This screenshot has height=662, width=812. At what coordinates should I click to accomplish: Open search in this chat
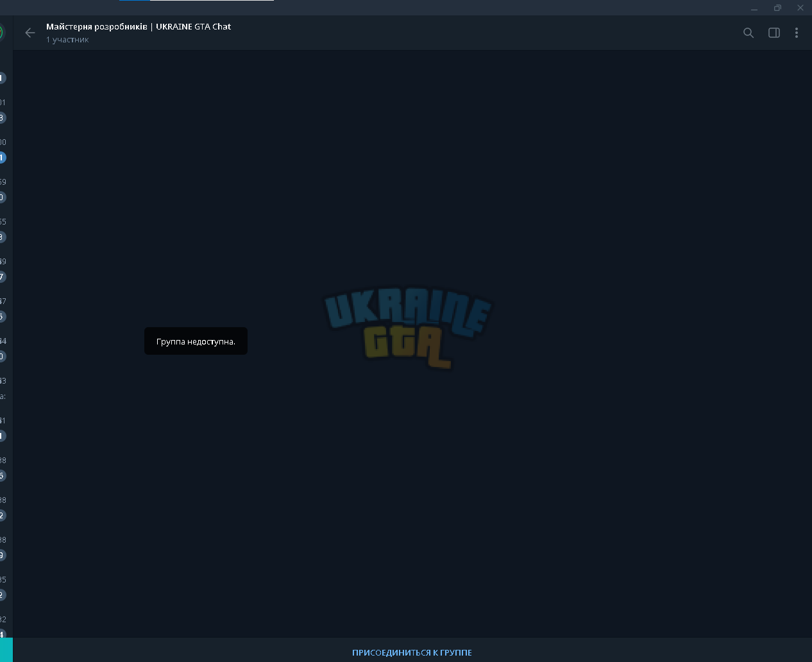tap(748, 33)
